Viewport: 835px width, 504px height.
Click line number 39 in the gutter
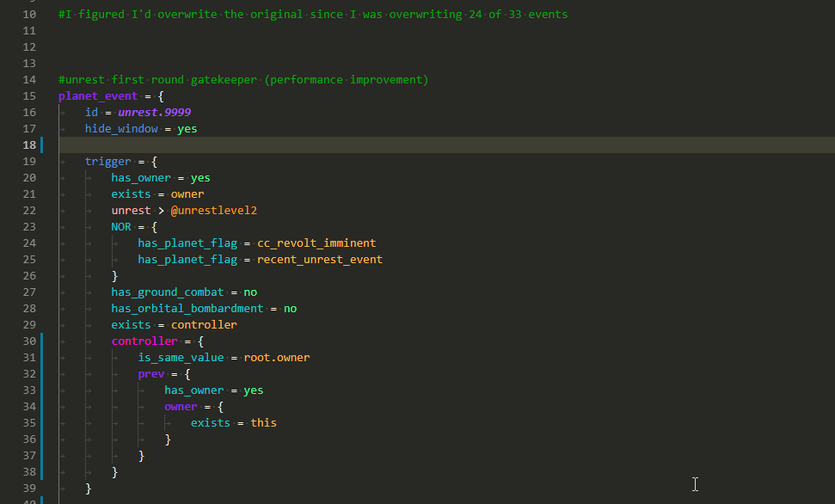(29, 489)
